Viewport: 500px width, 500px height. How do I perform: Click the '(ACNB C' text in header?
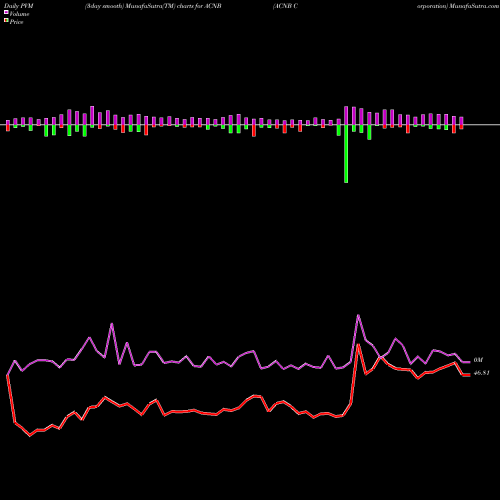click(285, 6)
